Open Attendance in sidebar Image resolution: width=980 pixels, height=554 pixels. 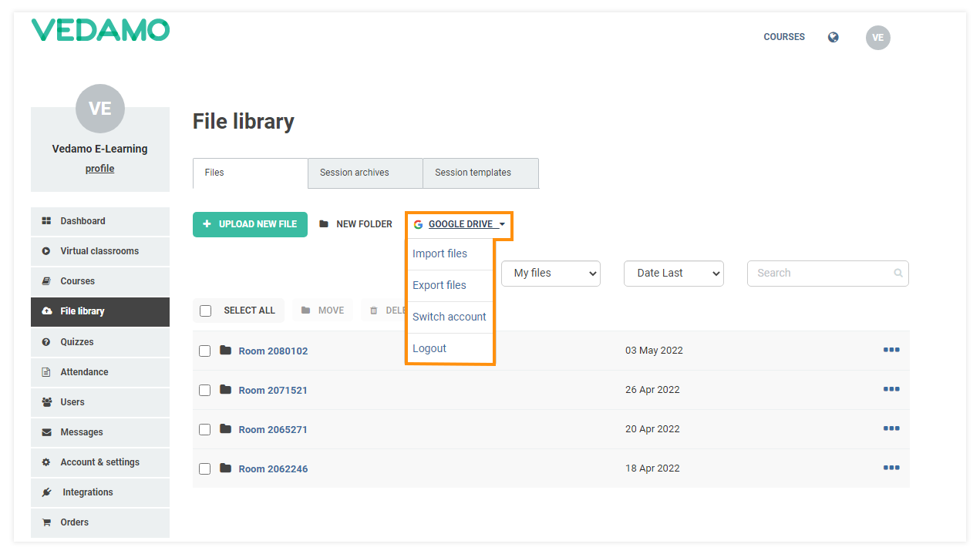(x=100, y=372)
